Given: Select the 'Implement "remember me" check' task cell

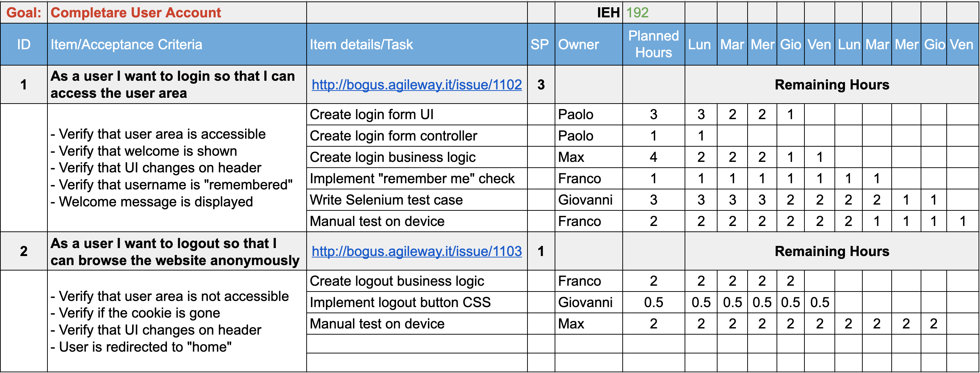Looking at the screenshot, I should (x=412, y=179).
